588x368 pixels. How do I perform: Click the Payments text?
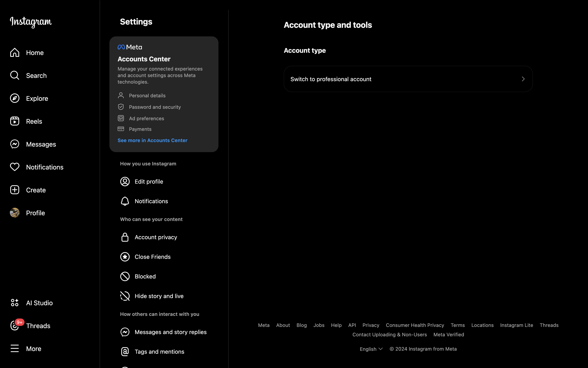point(140,129)
